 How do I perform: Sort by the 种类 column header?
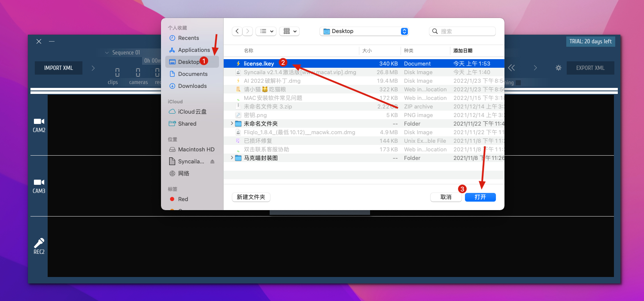pyautogui.click(x=409, y=51)
